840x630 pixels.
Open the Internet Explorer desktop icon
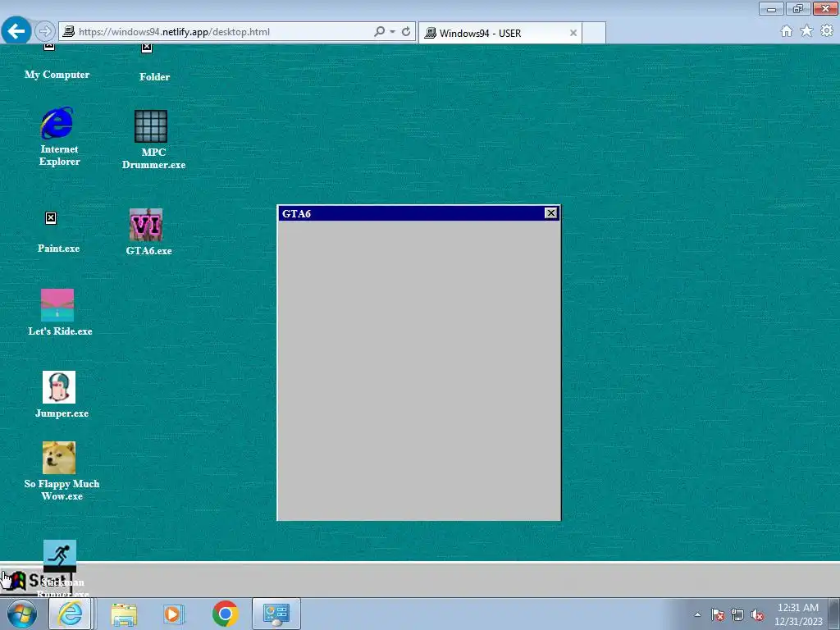[57, 123]
